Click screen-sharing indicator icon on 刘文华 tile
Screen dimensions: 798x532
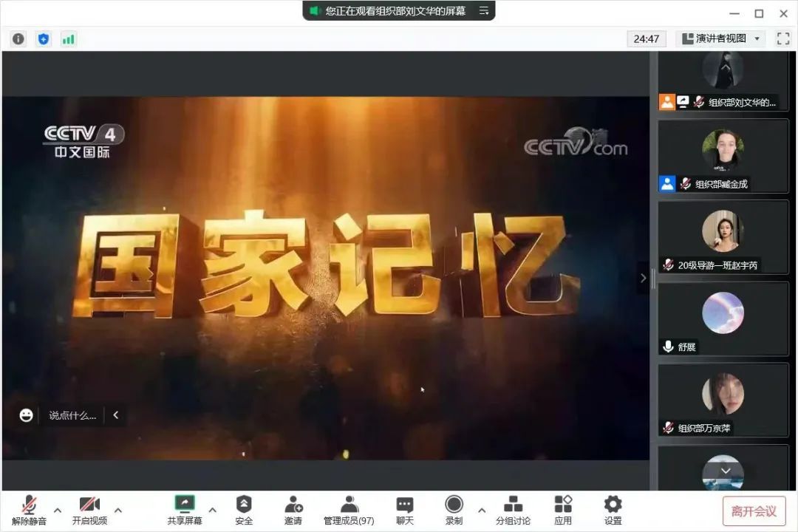pos(683,102)
